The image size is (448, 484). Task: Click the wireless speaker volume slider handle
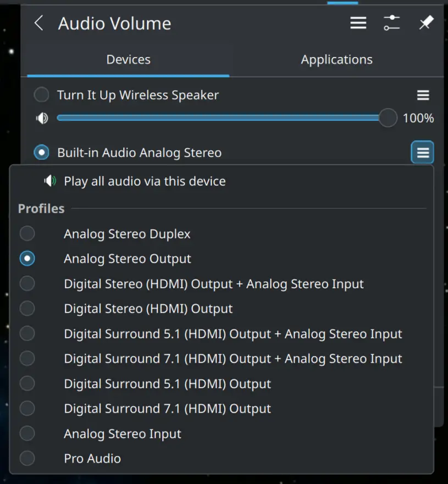(x=388, y=118)
